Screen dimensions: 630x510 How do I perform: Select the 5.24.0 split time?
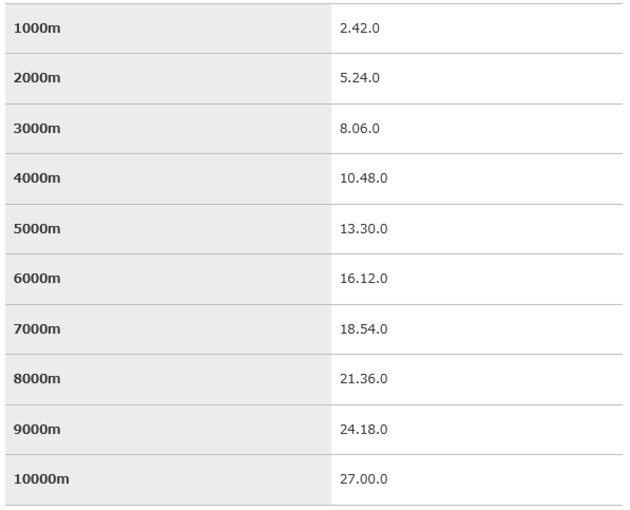tap(359, 78)
